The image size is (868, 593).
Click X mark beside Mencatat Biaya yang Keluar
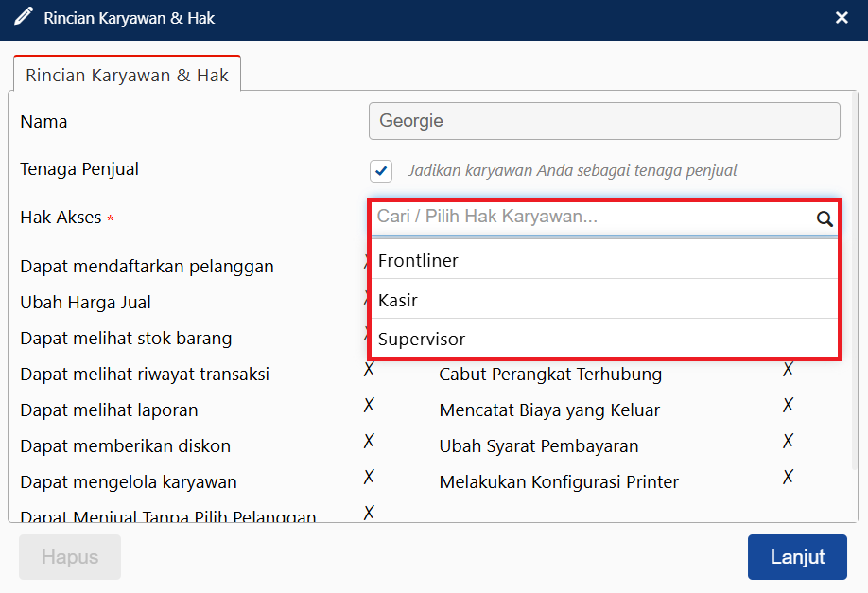click(787, 405)
